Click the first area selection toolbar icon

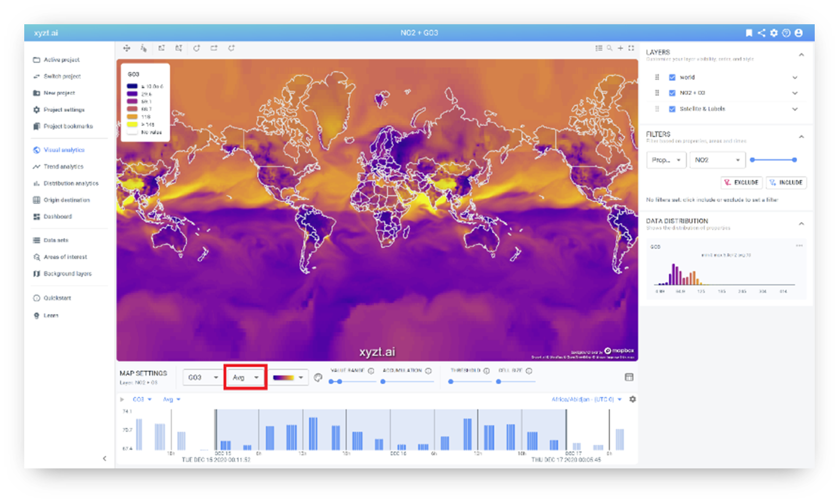click(161, 48)
